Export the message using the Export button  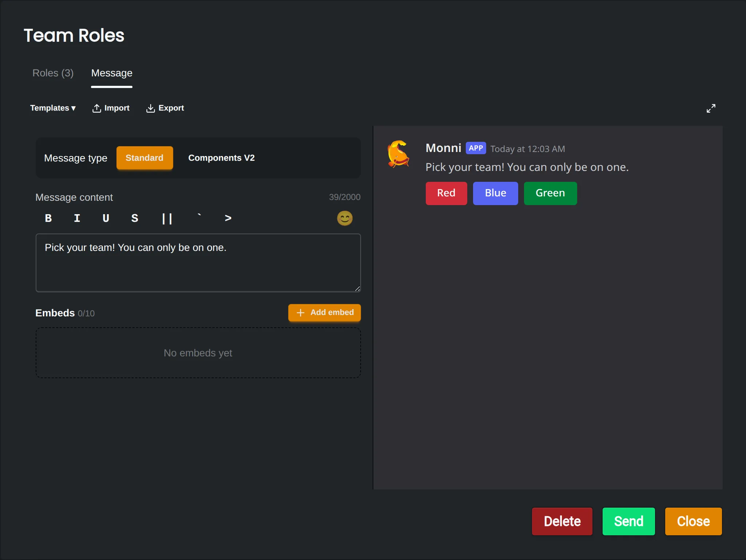tap(165, 108)
